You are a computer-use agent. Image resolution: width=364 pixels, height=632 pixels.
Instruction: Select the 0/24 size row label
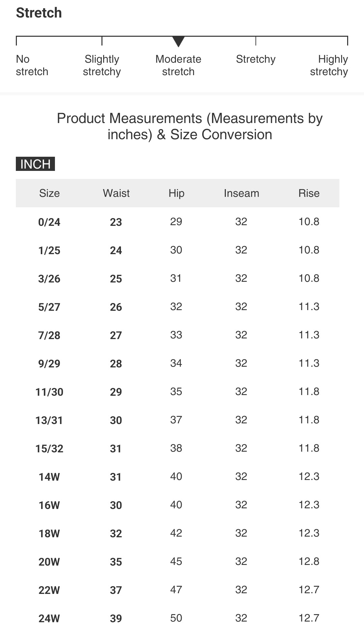[x=49, y=222]
